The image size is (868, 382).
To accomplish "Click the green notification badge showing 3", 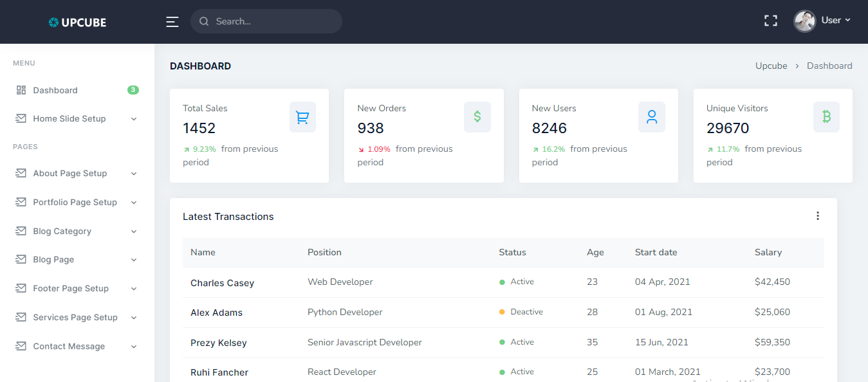I will (133, 89).
